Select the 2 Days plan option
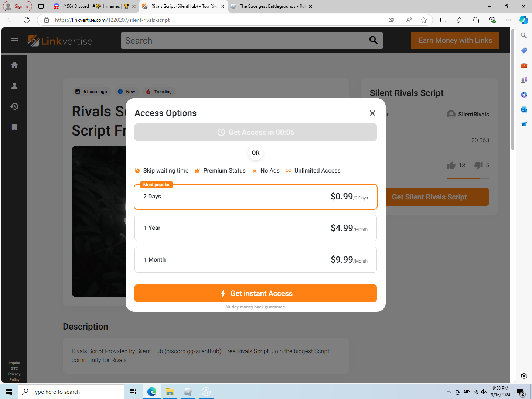 coord(256,197)
